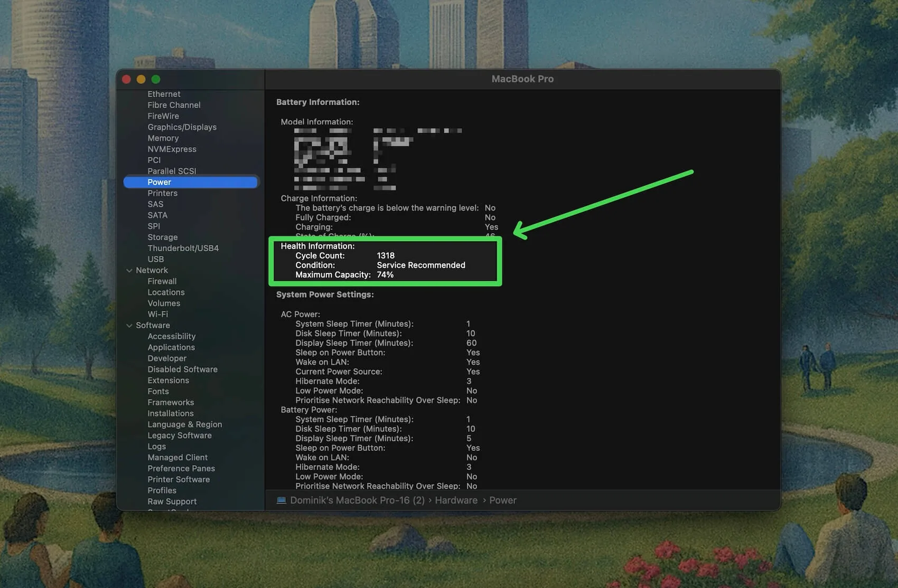Select SATA in the sidebar
Viewport: 898px width, 588px height.
[x=157, y=215]
